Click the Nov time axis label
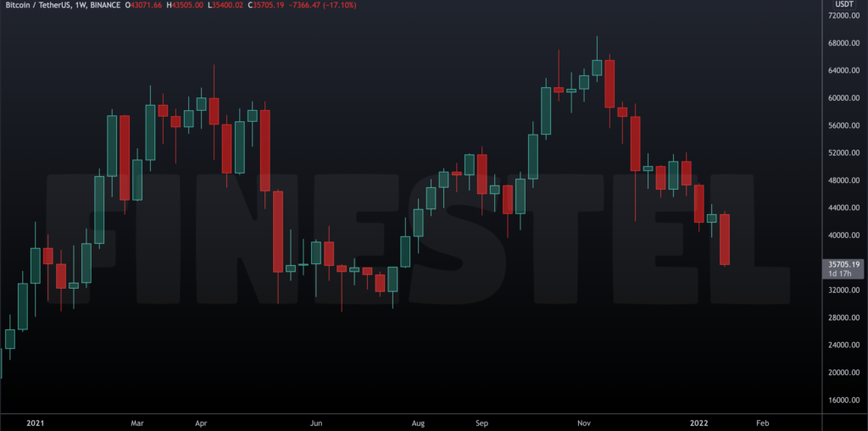The image size is (868, 431). point(585,423)
